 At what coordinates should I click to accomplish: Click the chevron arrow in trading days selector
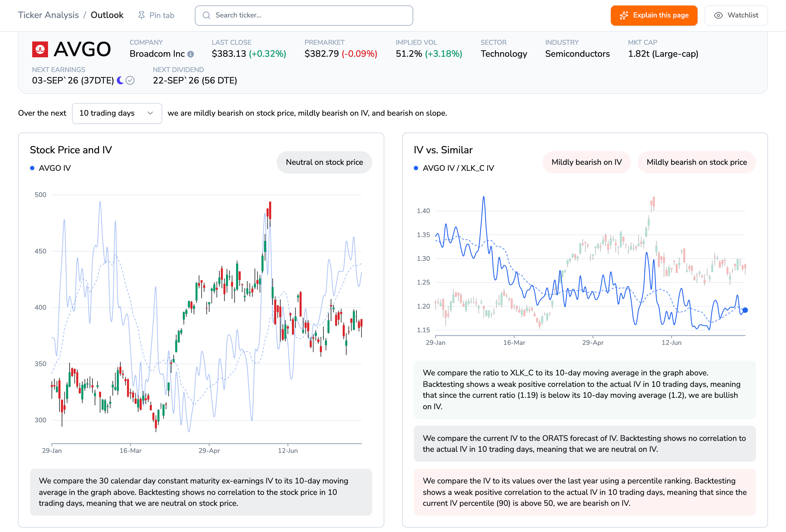click(150, 113)
